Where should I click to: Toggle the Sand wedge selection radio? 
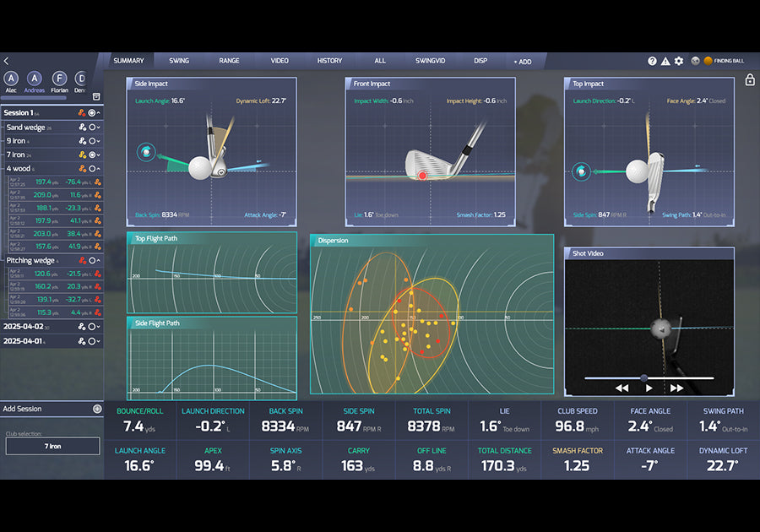tap(91, 127)
